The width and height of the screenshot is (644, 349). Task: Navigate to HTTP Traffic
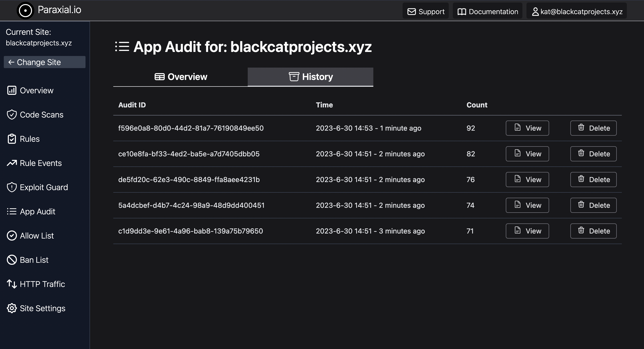coord(36,284)
